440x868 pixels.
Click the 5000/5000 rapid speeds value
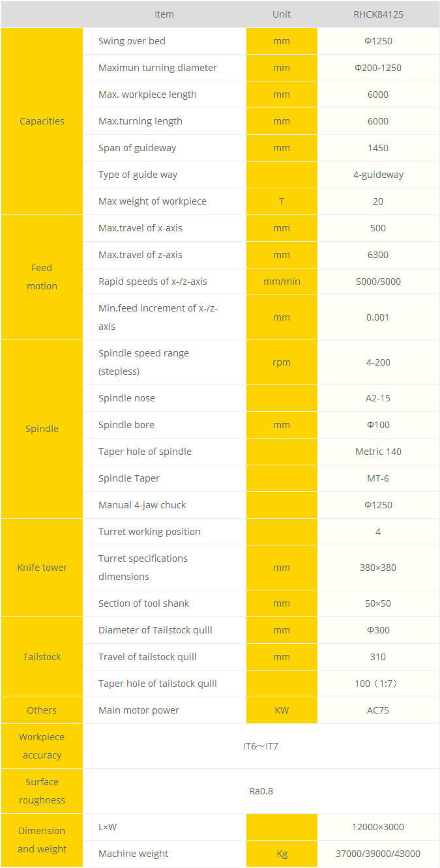pyautogui.click(x=378, y=282)
